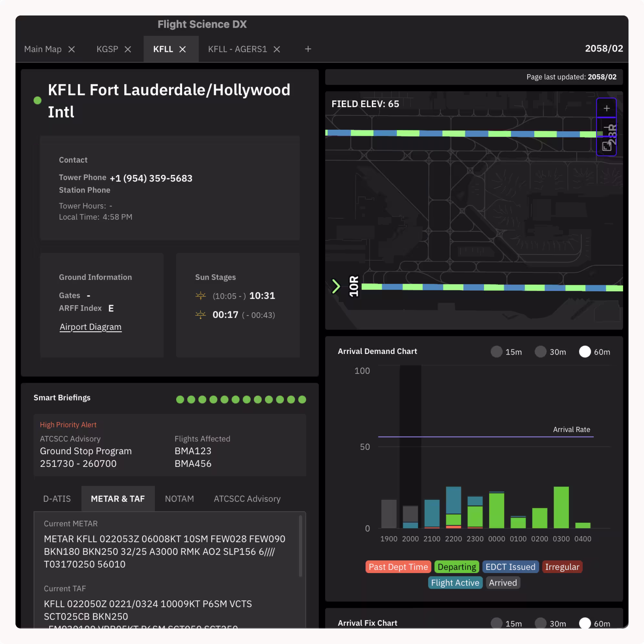The image size is (644, 644).
Task: Close the Main Map tab
Action: [x=71, y=49]
